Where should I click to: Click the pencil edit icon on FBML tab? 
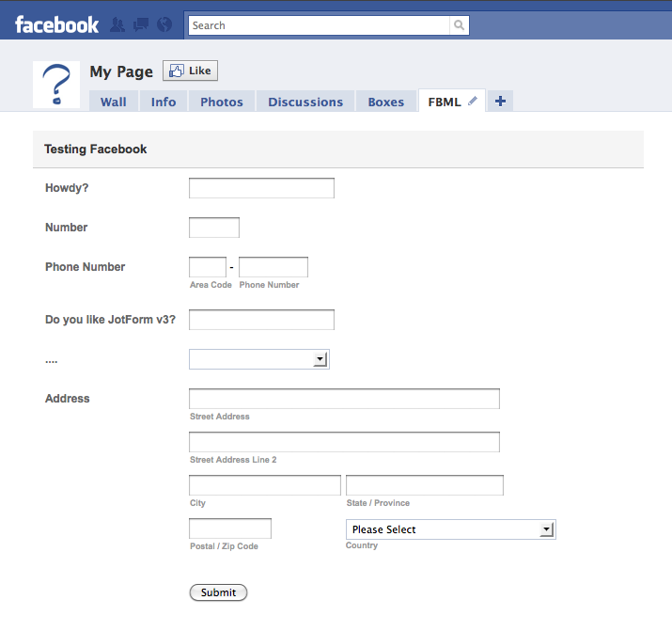coord(473,102)
